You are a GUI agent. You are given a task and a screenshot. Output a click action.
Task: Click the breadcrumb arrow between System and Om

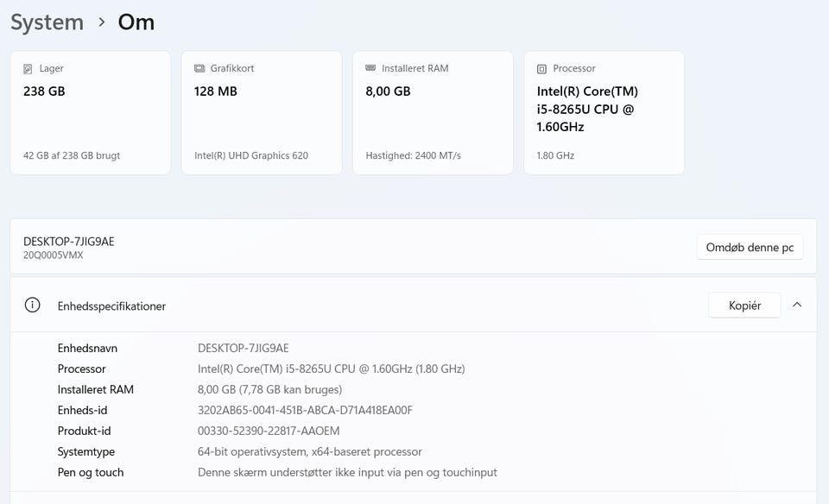pos(101,22)
